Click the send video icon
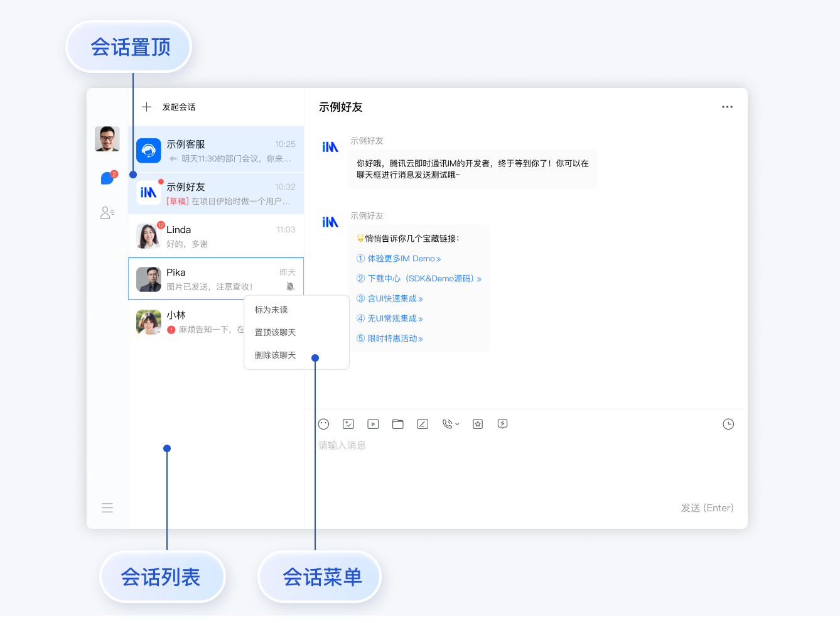 tap(373, 424)
